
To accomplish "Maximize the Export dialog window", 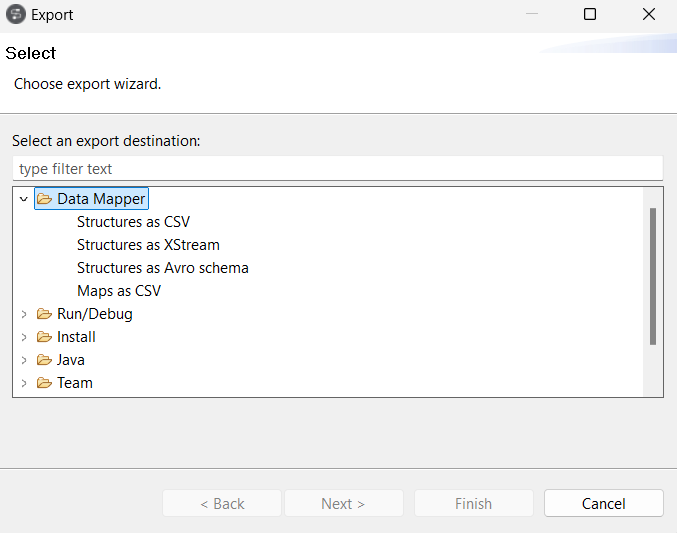I will click(590, 15).
